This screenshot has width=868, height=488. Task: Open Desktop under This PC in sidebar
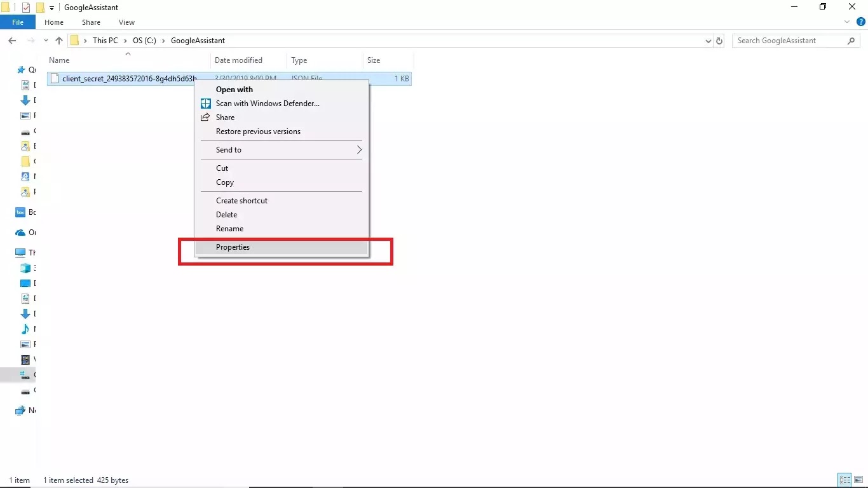(25, 283)
